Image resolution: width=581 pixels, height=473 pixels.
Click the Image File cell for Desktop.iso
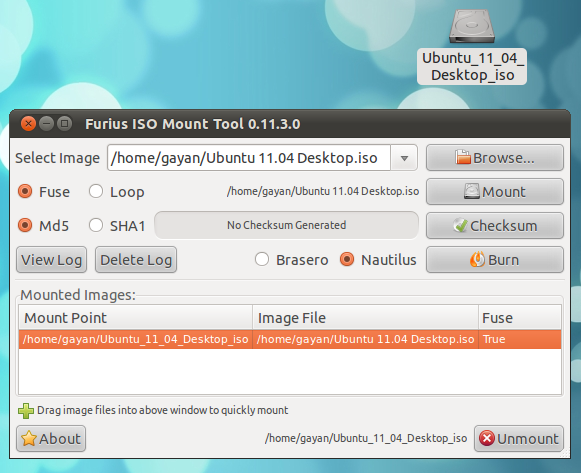365,339
